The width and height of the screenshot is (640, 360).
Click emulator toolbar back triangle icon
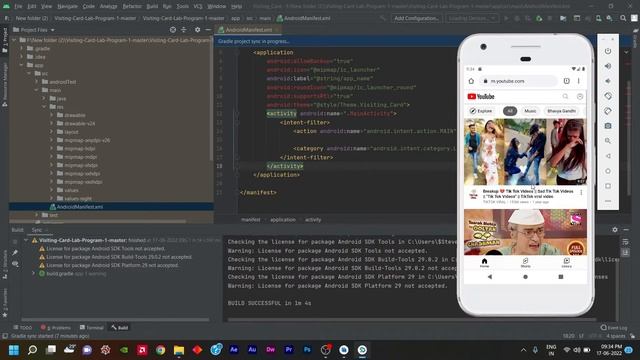pos(608,156)
